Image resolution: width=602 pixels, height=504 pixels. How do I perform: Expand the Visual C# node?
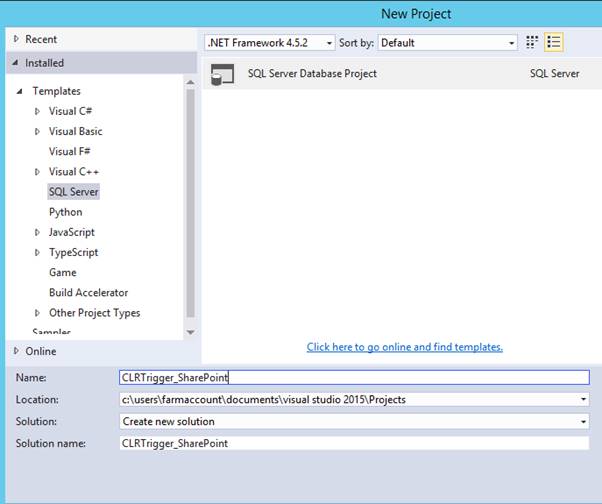tap(37, 111)
